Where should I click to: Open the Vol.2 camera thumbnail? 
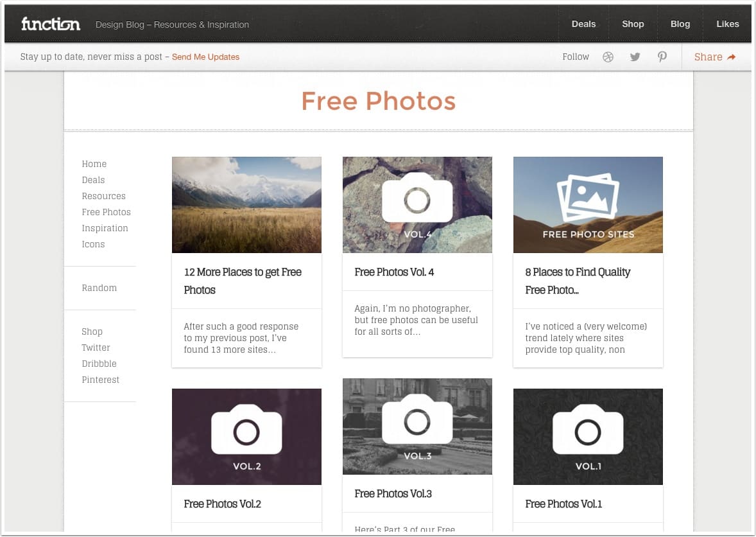(246, 437)
